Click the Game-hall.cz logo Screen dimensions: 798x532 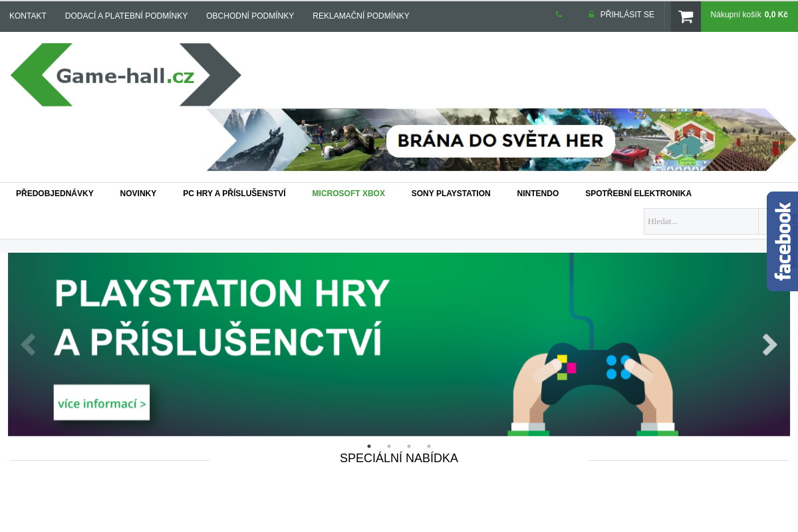126,74
